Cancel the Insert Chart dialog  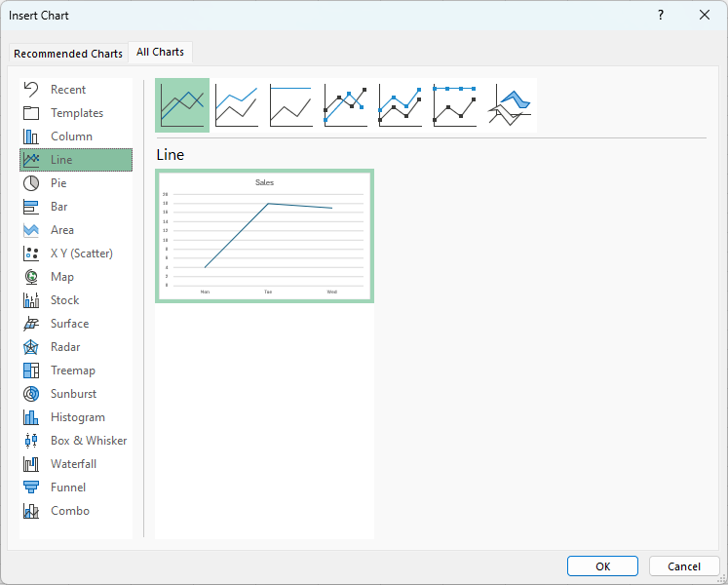[683, 566]
